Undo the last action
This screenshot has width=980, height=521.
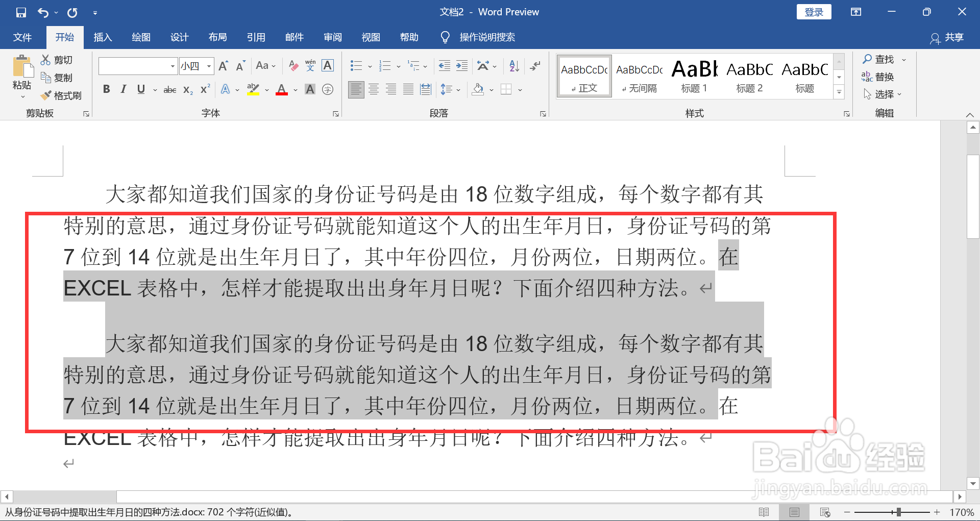click(43, 12)
